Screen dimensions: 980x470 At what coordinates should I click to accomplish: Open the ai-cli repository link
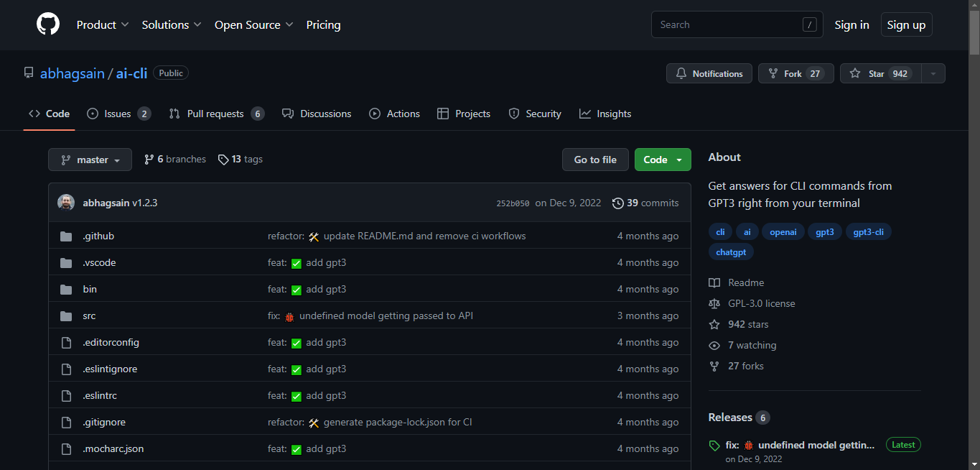(131, 73)
